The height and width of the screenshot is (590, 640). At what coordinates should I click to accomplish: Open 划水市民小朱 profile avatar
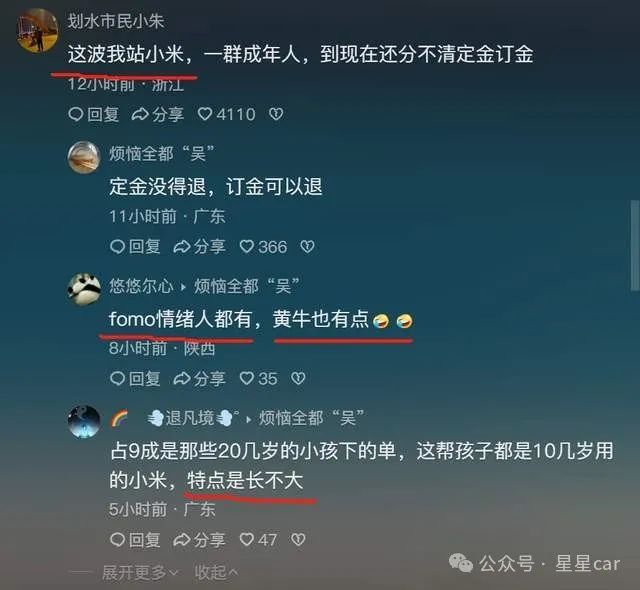37,31
